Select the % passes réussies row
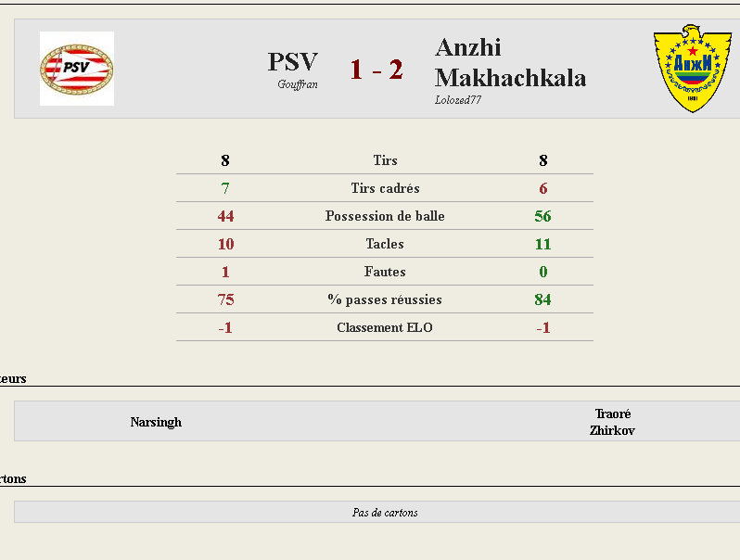Image resolution: width=740 pixels, height=560 pixels. tap(385, 299)
